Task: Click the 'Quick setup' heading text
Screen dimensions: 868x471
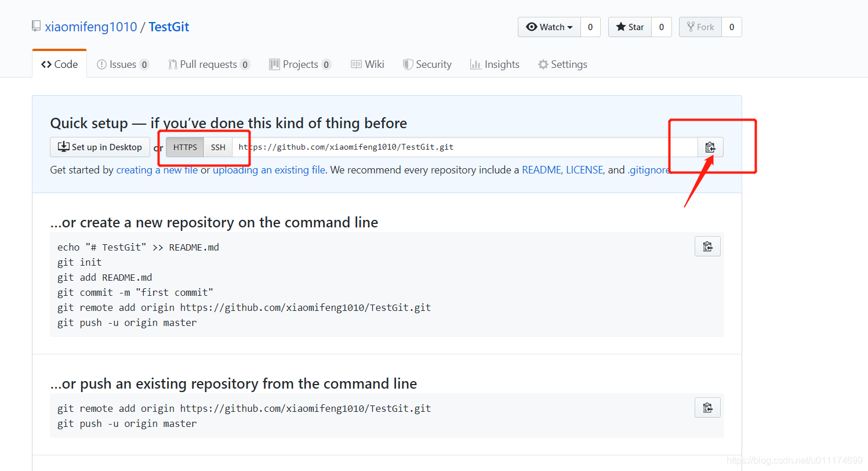Action: tap(228, 123)
